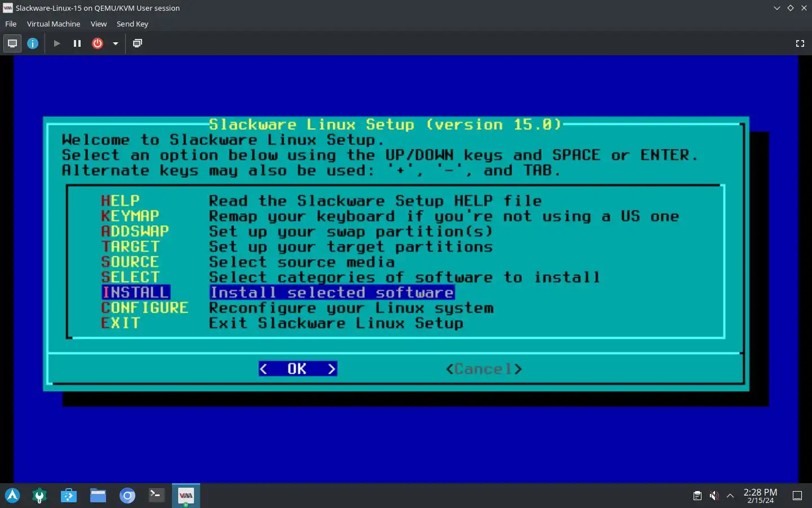Open the clipboard tray icon
This screenshot has height=508, width=812.
coord(698,496)
